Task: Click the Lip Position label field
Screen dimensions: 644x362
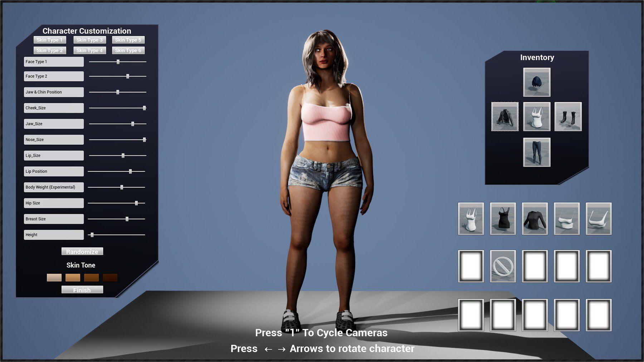Action: tap(54, 172)
